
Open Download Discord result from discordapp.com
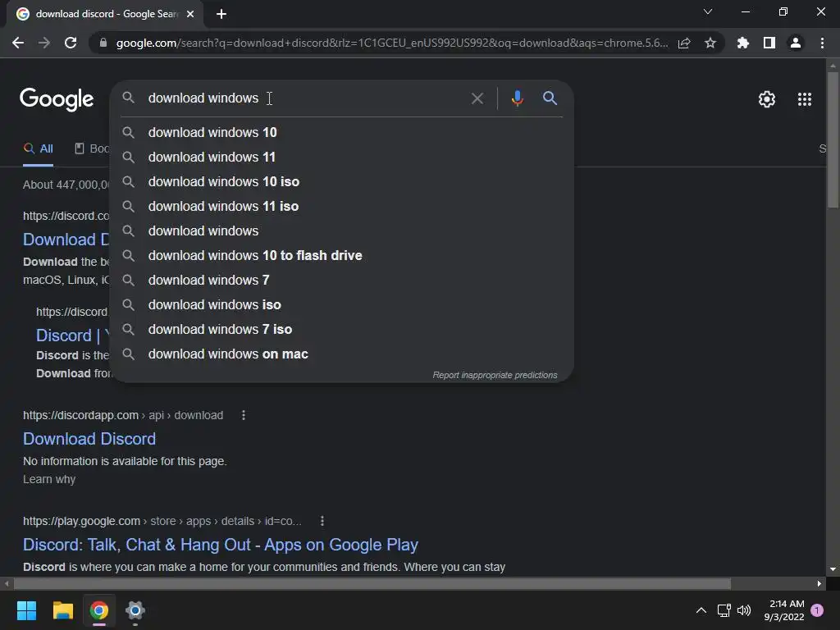(x=89, y=439)
